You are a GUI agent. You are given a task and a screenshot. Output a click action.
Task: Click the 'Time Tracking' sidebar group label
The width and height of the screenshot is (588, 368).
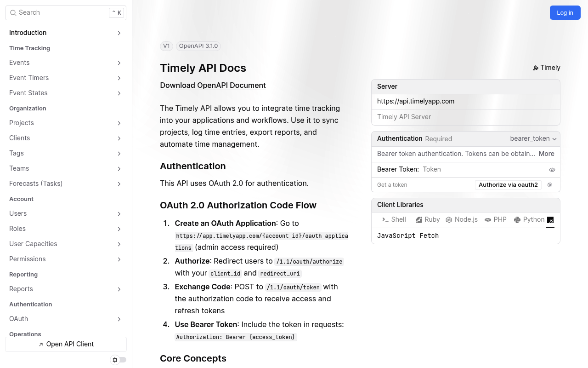click(29, 48)
